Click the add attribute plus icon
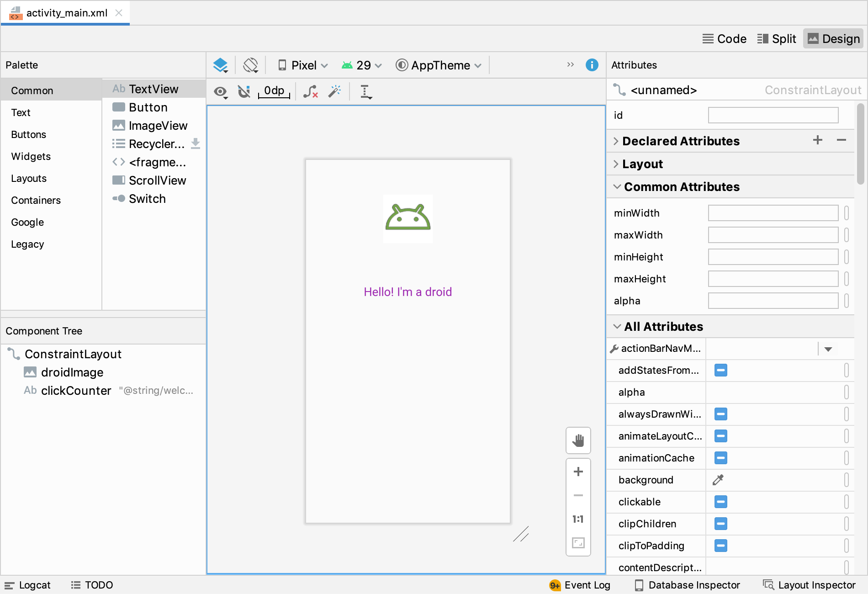Screen dimensions: 868x594 818,140
